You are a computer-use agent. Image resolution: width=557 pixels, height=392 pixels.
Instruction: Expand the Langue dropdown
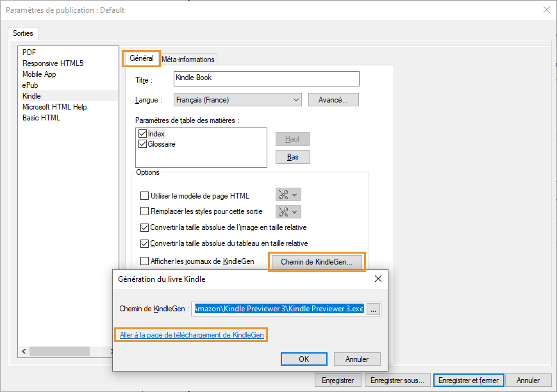click(295, 100)
